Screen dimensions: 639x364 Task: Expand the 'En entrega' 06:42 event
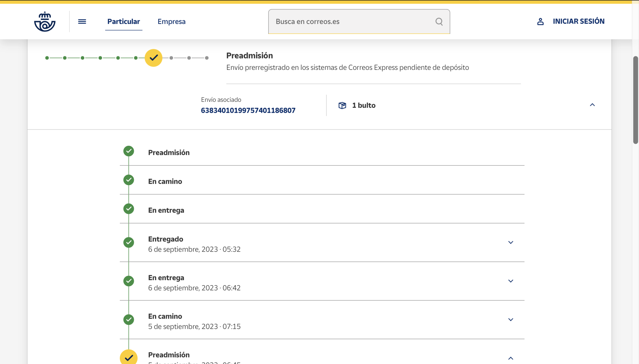click(x=511, y=281)
